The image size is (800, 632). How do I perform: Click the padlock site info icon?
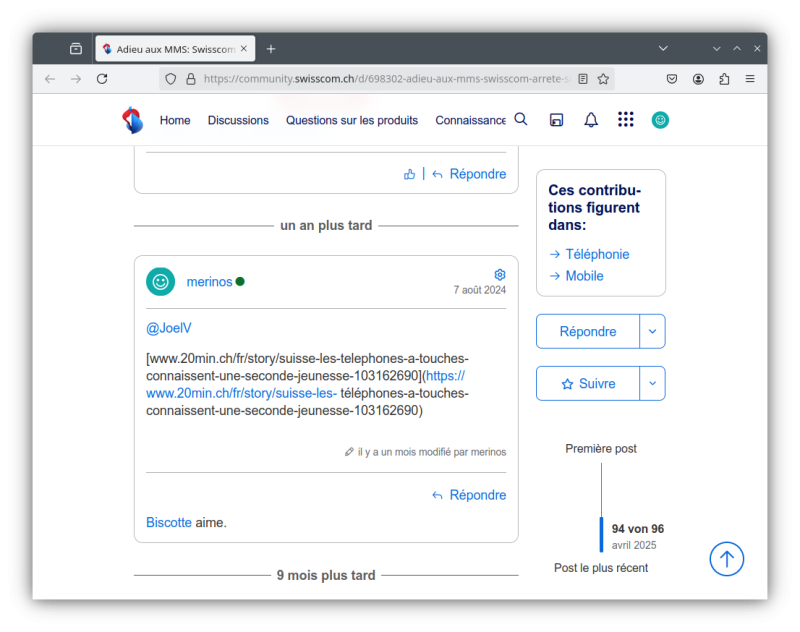point(191,79)
